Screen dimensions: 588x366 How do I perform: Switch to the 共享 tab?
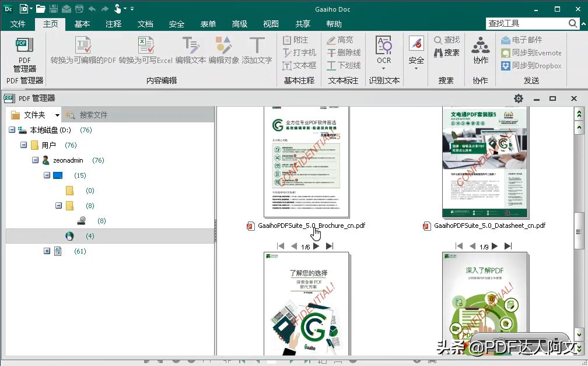coord(303,24)
